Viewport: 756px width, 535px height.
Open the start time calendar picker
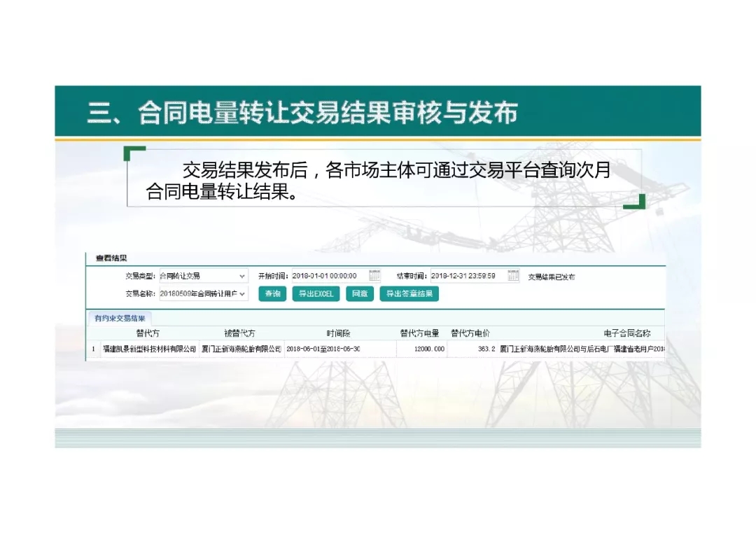point(374,276)
